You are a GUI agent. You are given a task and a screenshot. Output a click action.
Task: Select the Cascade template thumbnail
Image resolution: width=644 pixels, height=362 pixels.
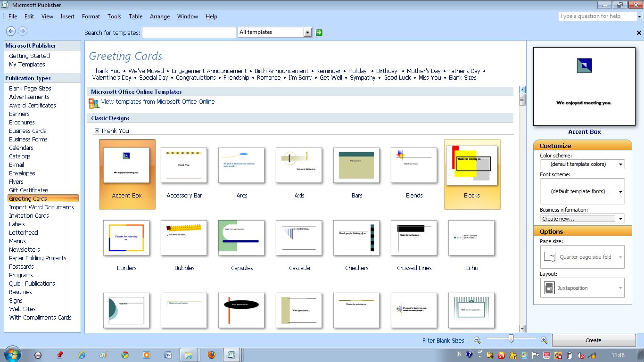(x=299, y=238)
